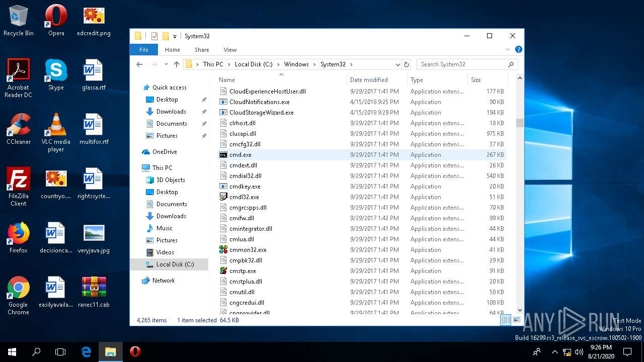Switch to details view icon in status bar
The width and height of the screenshot is (644, 362).
[506, 320]
